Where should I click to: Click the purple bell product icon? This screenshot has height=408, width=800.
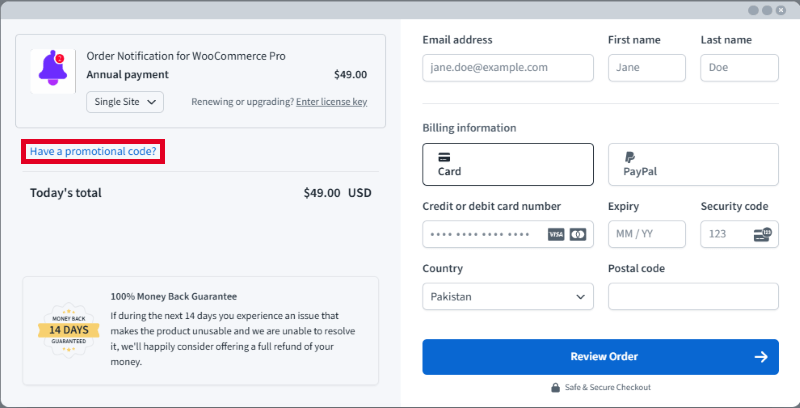pyautogui.click(x=51, y=71)
